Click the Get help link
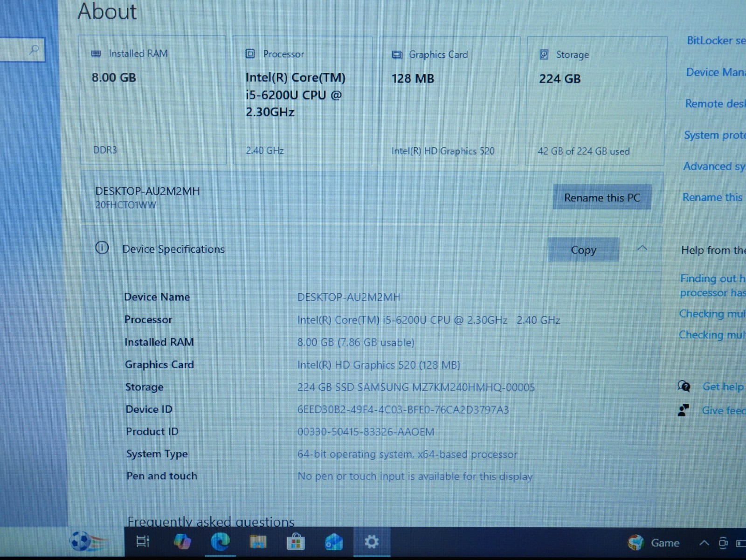This screenshot has width=746, height=560. point(723,387)
